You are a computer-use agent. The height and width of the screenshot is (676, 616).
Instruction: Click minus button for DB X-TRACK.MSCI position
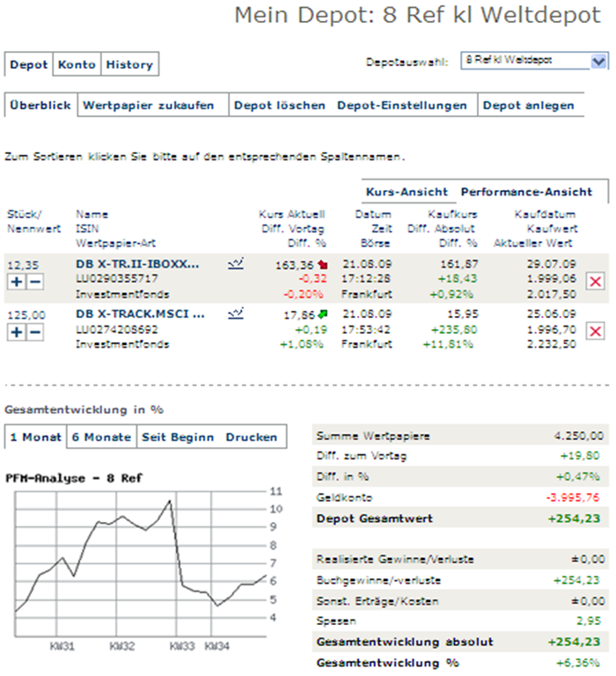[x=33, y=331]
